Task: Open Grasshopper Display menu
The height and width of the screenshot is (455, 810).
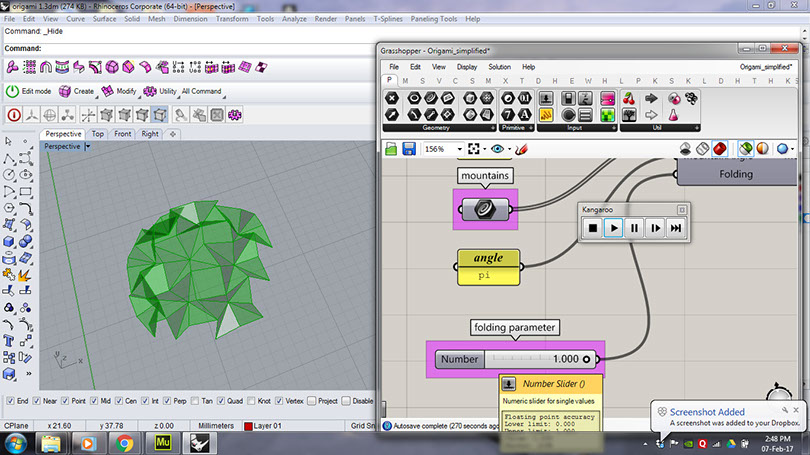Action: (467, 67)
